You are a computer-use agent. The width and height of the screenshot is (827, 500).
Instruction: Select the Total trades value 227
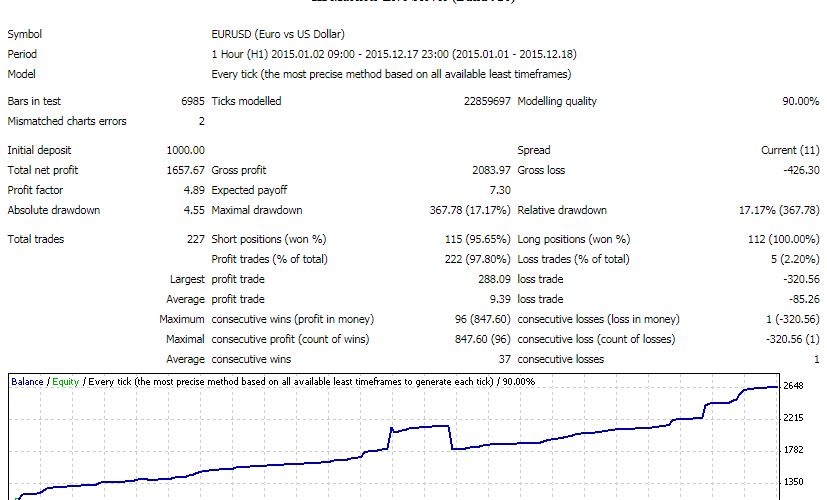(195, 239)
